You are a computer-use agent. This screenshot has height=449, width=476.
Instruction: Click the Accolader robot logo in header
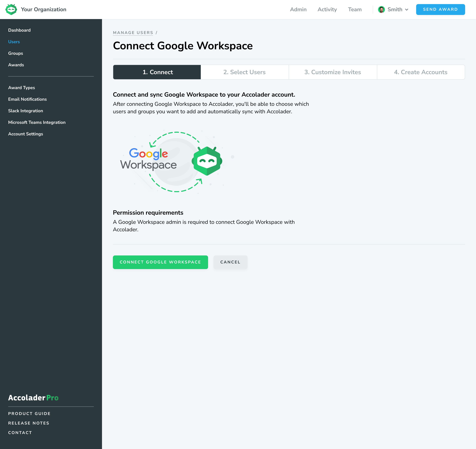pos(11,10)
